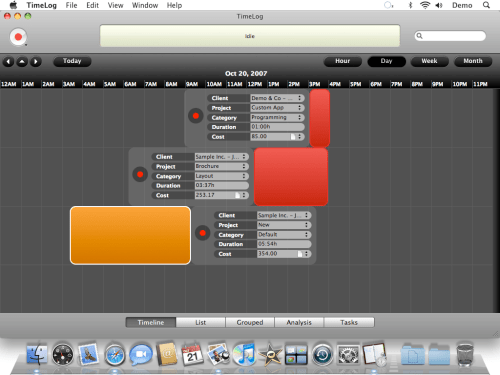Switch to Week view
Viewport: 500px width, 375px height.
point(429,61)
